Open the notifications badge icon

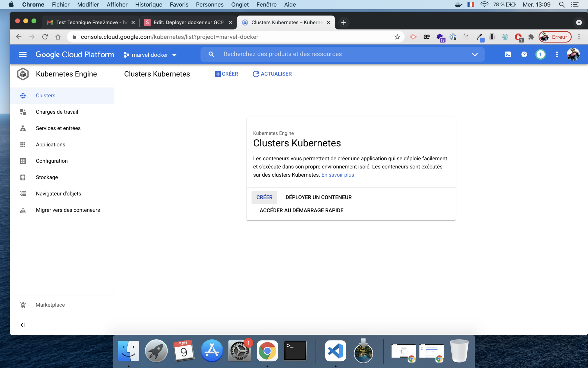pos(540,55)
